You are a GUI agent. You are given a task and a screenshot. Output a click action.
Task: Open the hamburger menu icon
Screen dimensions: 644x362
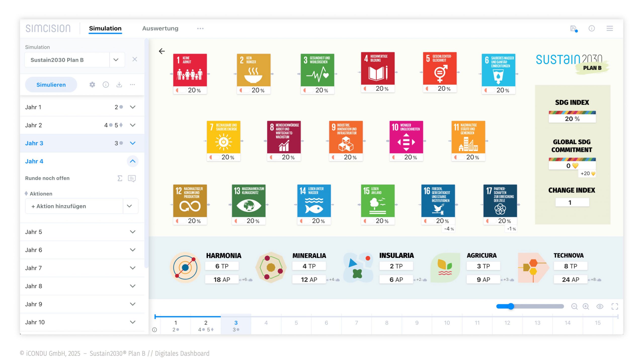610,28
